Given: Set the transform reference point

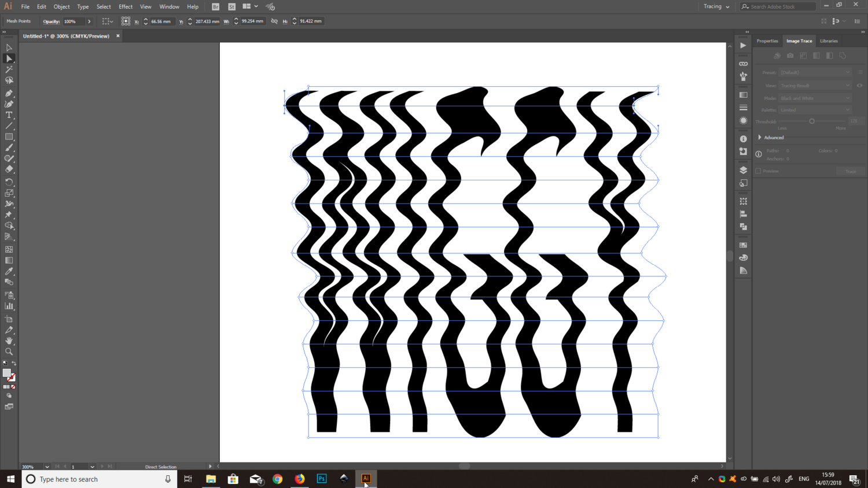Looking at the screenshot, I should coord(126,21).
